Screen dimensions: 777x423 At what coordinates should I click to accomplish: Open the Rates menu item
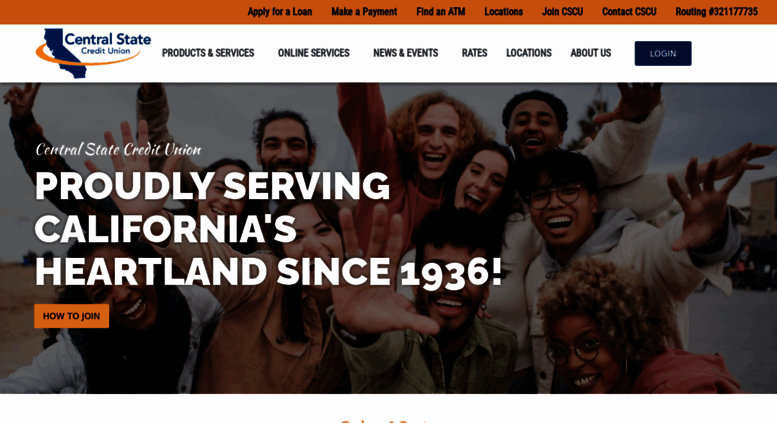pos(474,53)
